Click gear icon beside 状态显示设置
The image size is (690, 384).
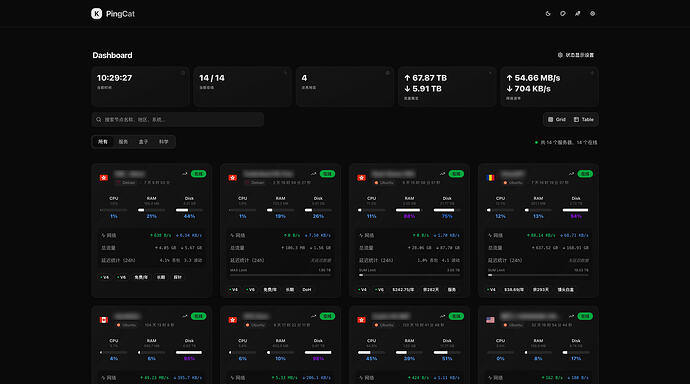click(x=560, y=55)
